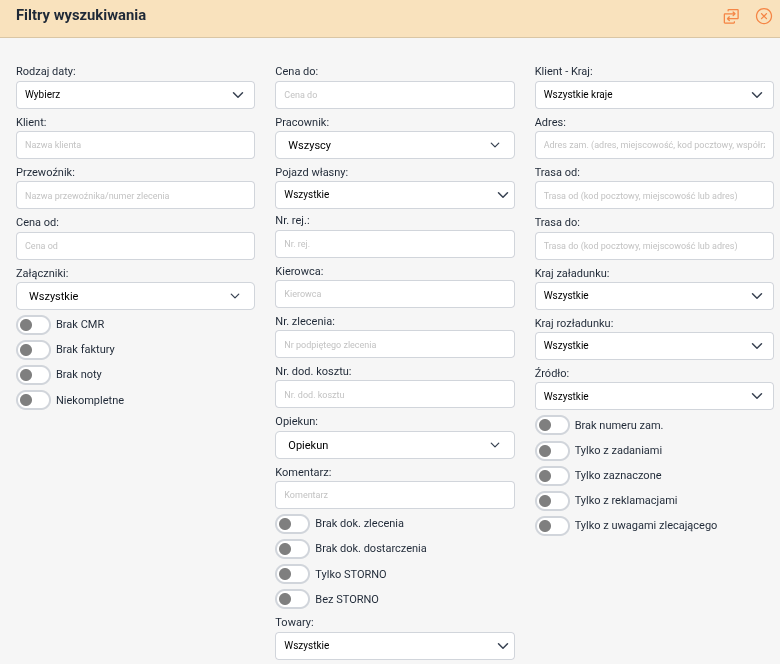Enable Tylko z reklamacjami toggle
The height and width of the screenshot is (664, 780).
pos(552,500)
